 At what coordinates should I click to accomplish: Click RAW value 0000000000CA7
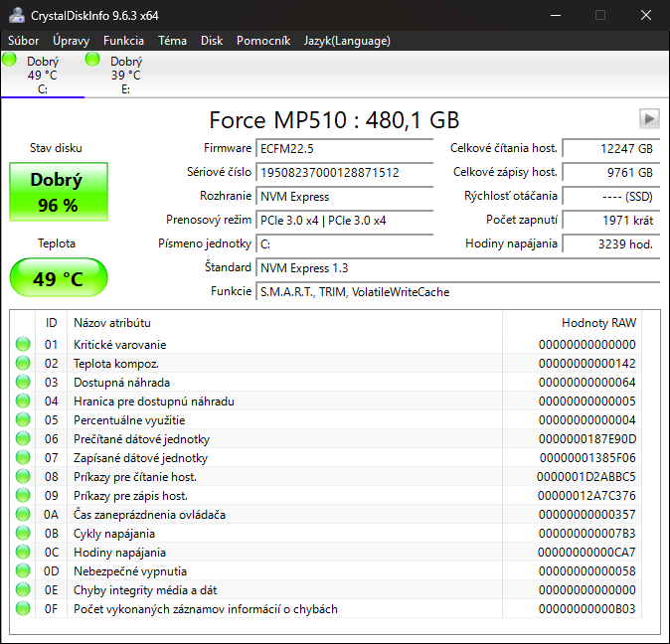pyautogui.click(x=586, y=553)
